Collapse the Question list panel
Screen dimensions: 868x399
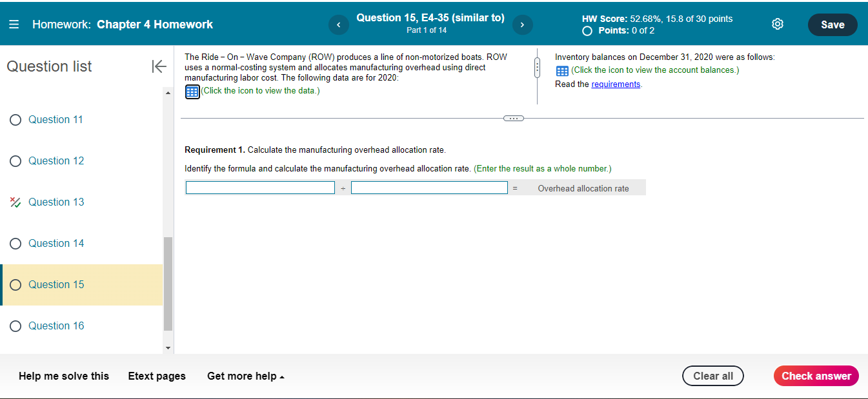159,66
